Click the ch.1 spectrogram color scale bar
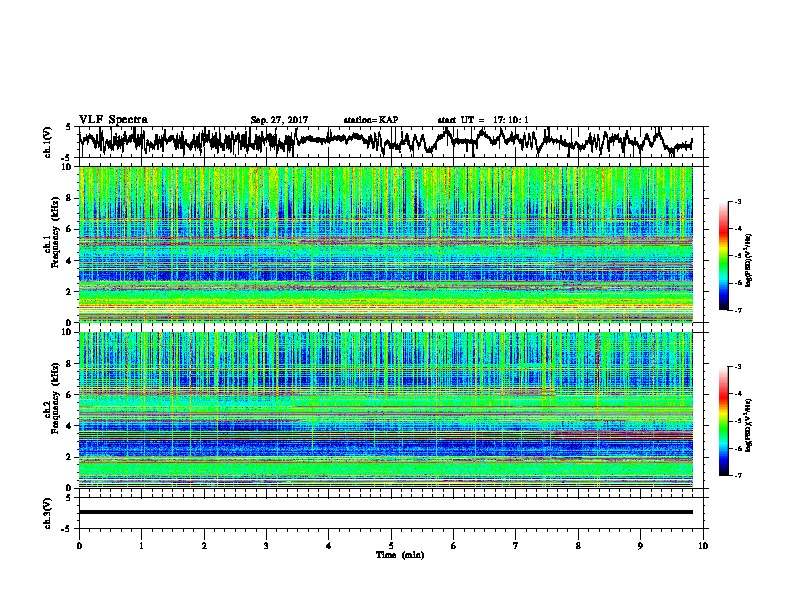This screenshot has width=792, height=612. (723, 256)
